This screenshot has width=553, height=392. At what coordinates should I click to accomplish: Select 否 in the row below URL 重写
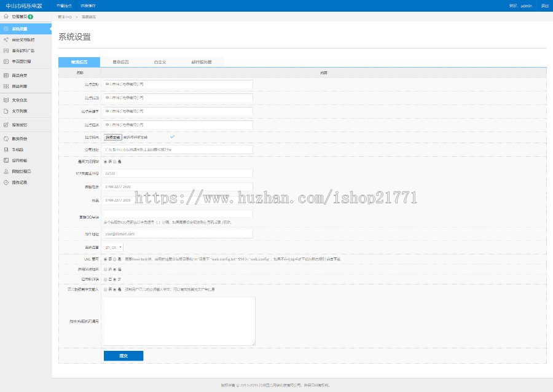point(106,269)
